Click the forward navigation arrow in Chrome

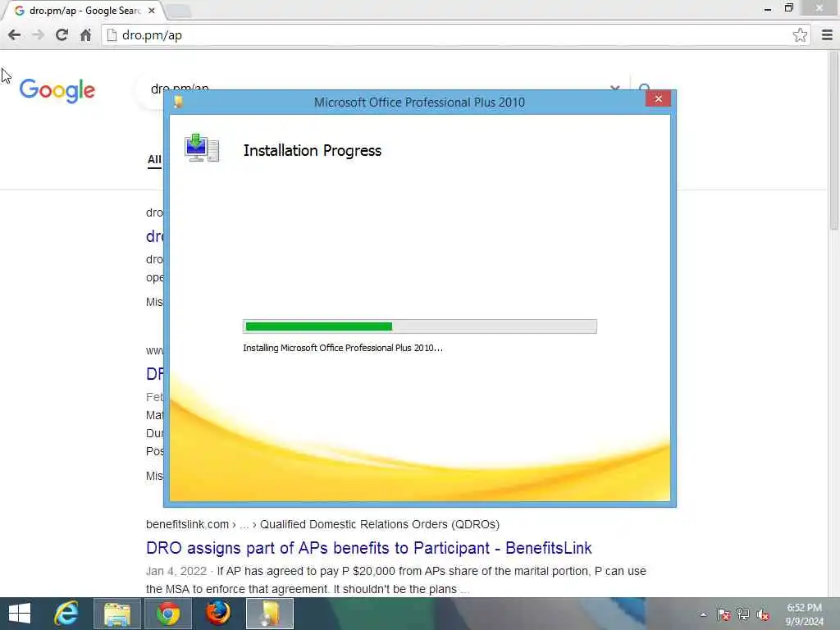point(38,34)
